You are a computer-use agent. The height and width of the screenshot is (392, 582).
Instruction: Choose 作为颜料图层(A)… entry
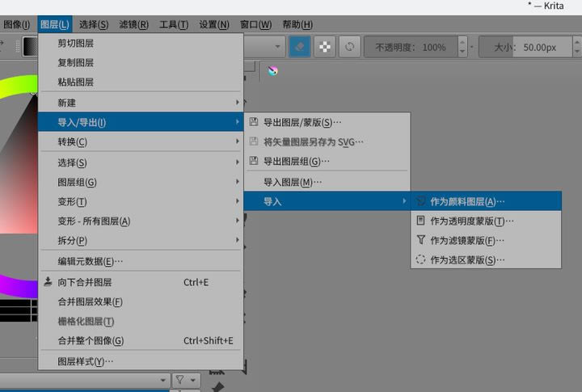tap(486, 201)
